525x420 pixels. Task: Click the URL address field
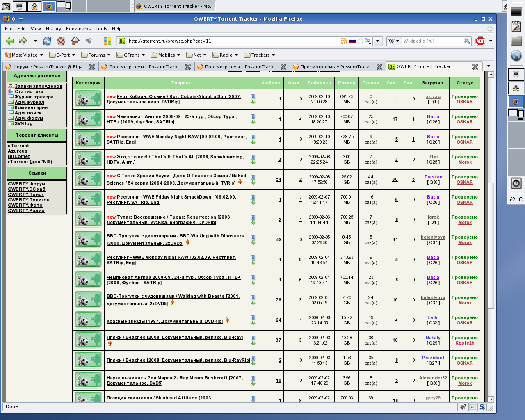(x=230, y=41)
